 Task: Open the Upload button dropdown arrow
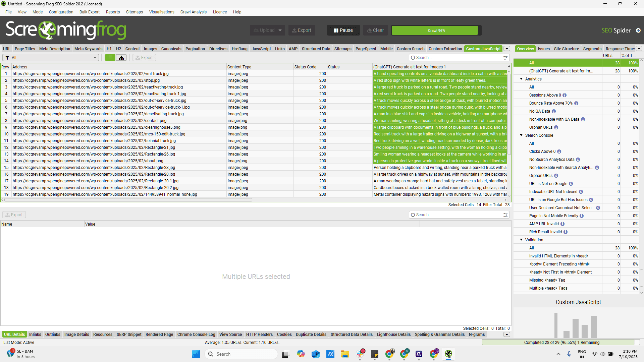(280, 30)
